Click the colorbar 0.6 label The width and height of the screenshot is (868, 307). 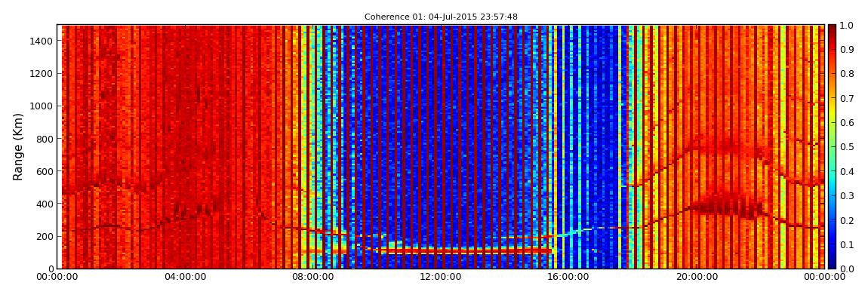tap(846, 123)
